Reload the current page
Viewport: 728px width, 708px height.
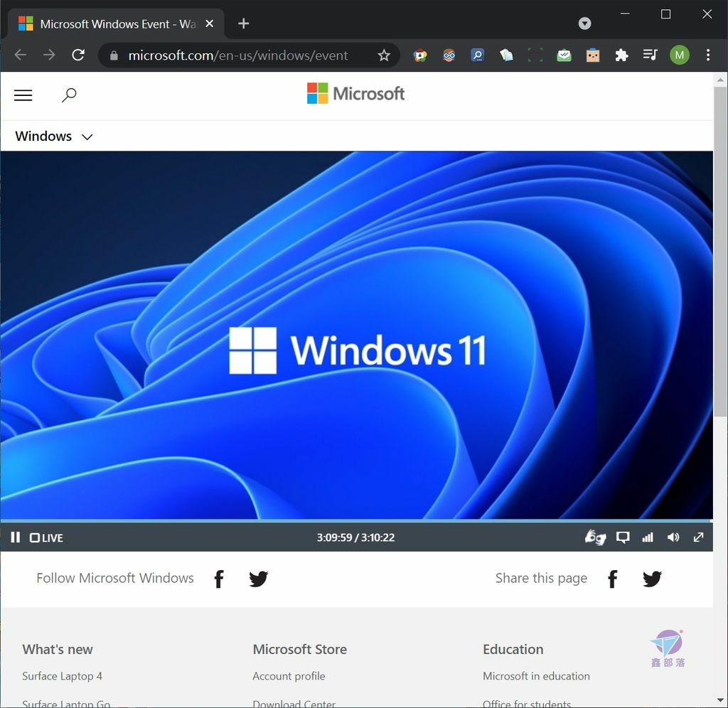[x=78, y=55]
